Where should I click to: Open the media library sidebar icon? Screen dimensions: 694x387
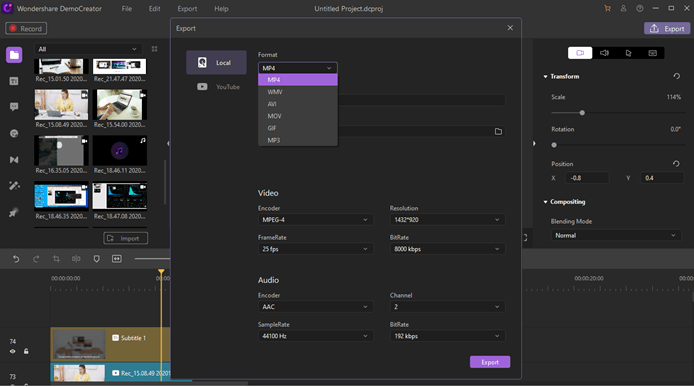click(14, 55)
